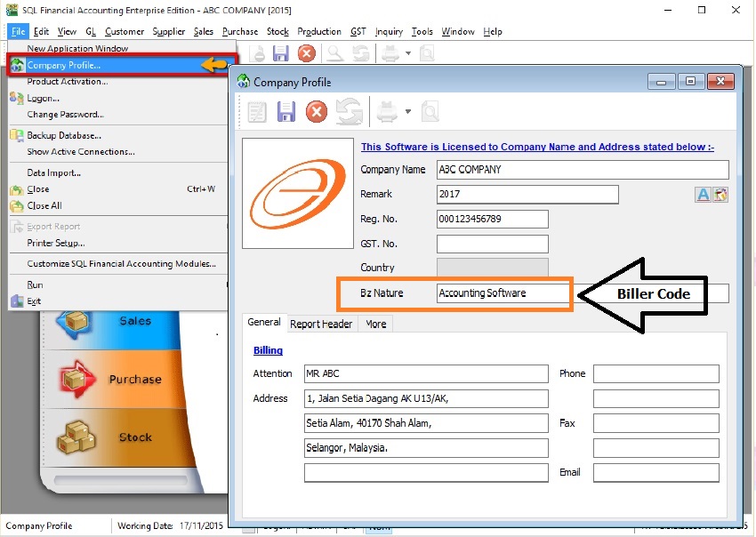756x537 pixels.
Task: Click the Email input field
Action: [656, 472]
